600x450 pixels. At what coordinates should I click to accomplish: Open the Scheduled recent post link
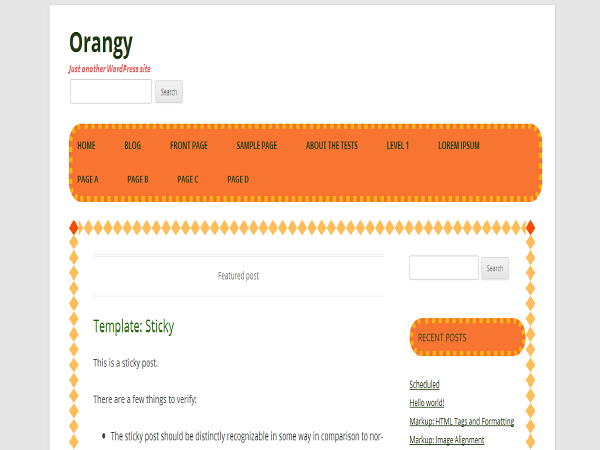(x=424, y=384)
